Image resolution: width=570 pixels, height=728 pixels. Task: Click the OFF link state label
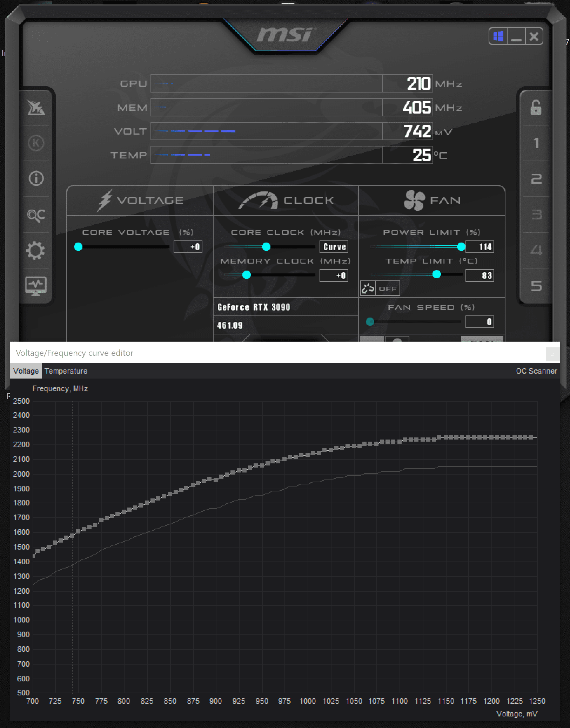pos(388,288)
